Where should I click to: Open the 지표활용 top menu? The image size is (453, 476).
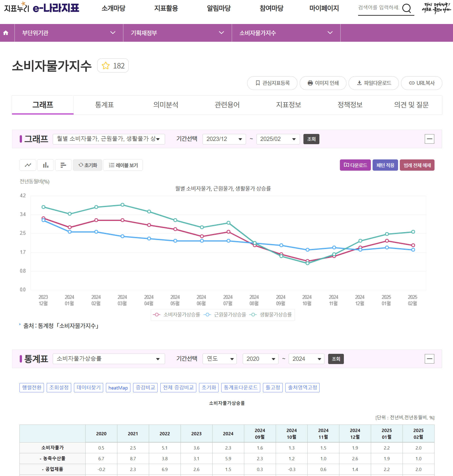(x=166, y=8)
